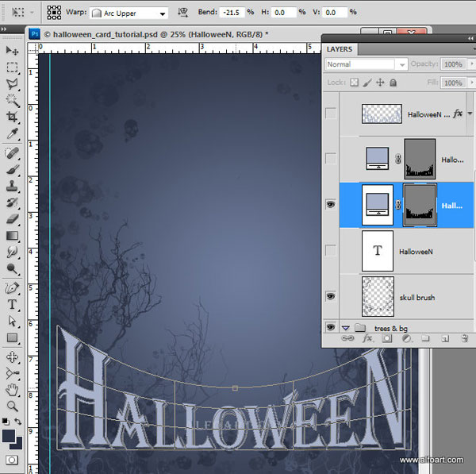The image size is (476, 474).
Task: Add a layer style via fx button
Action: coord(367,338)
